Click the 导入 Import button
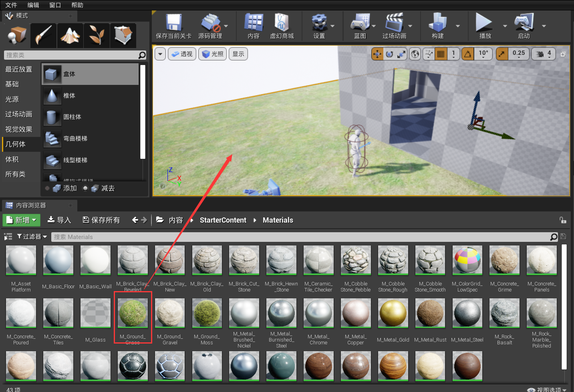Screen dimensions: 574x392 [59, 220]
